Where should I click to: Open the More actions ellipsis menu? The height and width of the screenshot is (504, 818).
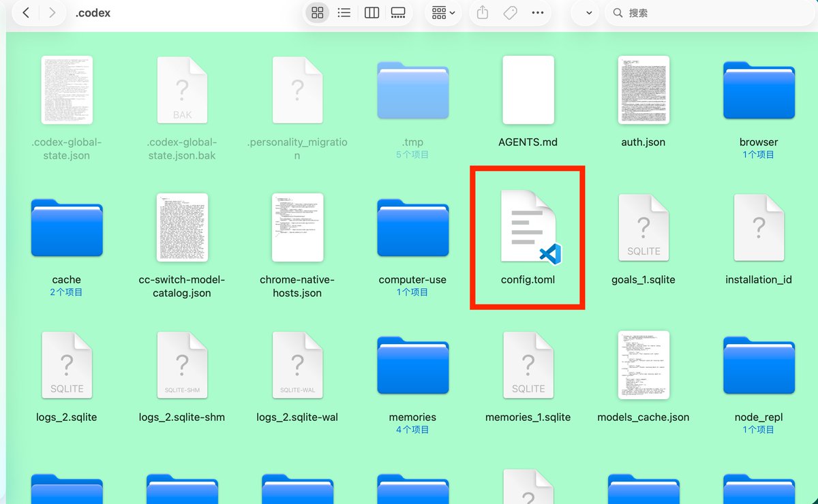(538, 12)
